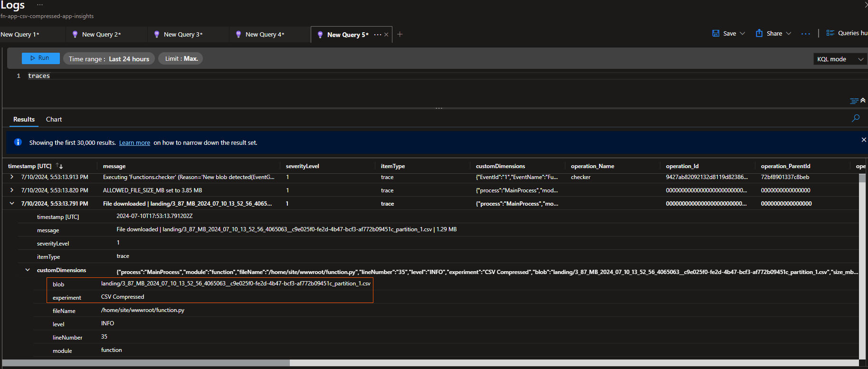Sort by timestamp [UTC] column arrows
The width and height of the screenshot is (868, 369).
tap(59, 166)
